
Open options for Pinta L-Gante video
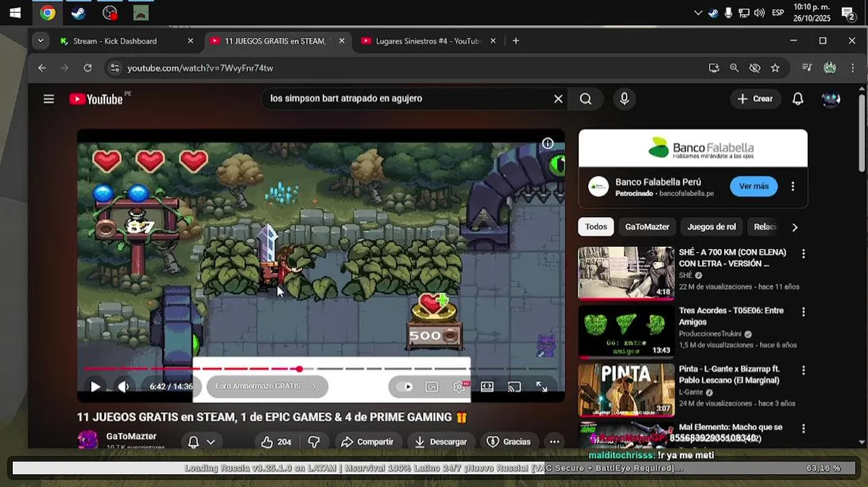803,371
